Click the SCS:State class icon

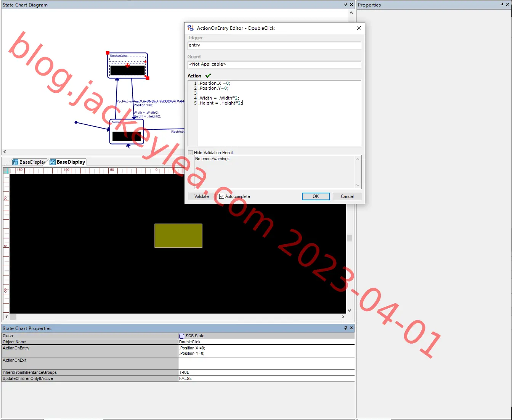182,336
